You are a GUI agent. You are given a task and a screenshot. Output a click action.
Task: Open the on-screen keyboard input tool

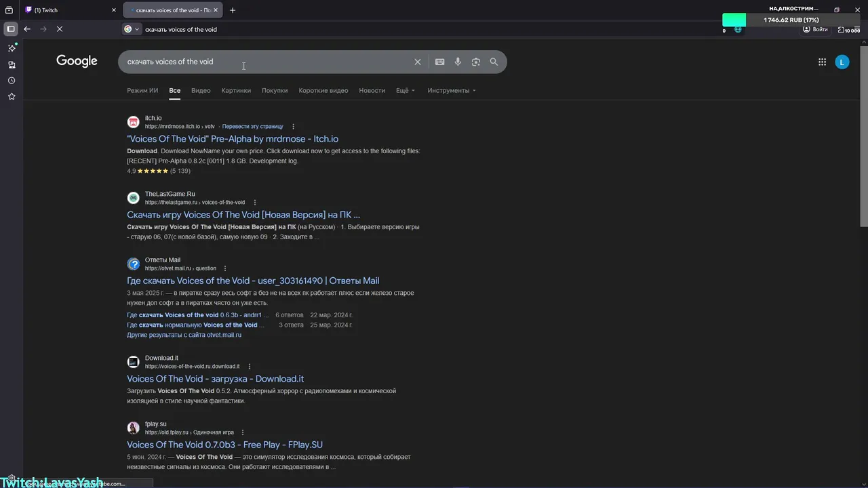tap(440, 62)
